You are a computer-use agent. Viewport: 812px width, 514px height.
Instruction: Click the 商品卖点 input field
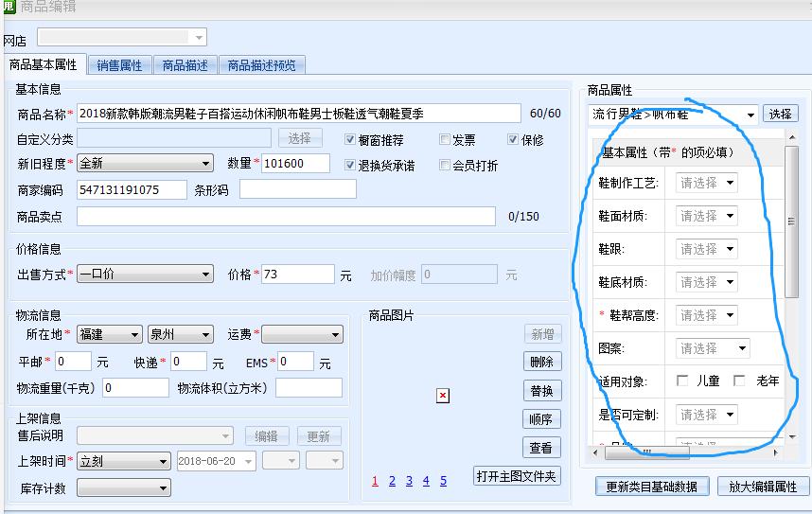287,217
